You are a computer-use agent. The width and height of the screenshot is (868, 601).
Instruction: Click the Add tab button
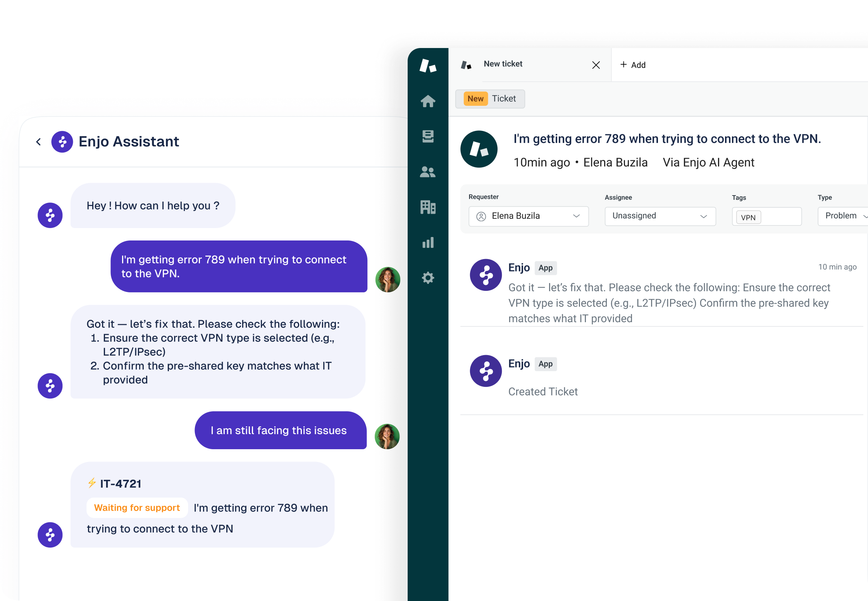point(633,65)
